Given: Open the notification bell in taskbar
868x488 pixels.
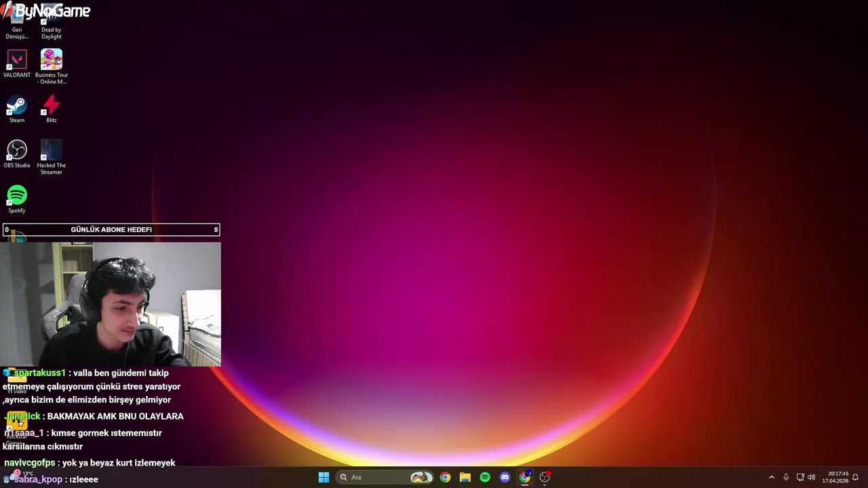Looking at the screenshot, I should pos(855,477).
